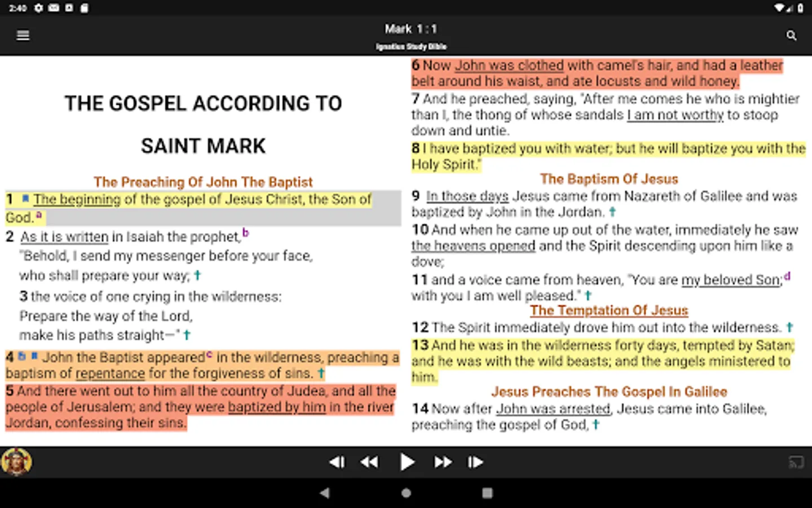Viewport: 812px width, 508px height.
Task: Open footnote d after 'my beloved Son'
Action: [787, 276]
